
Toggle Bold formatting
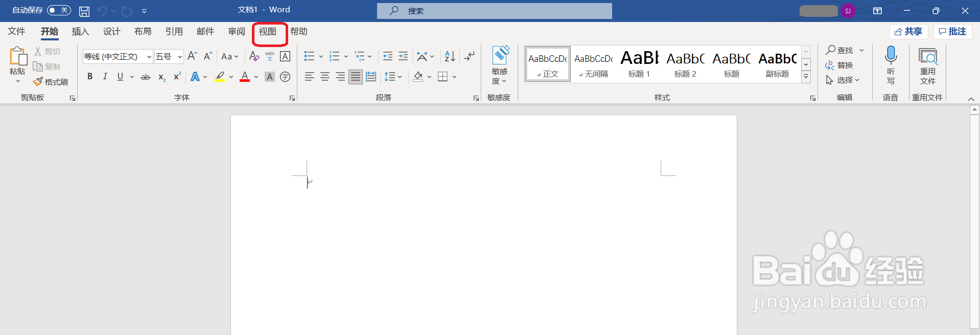90,77
